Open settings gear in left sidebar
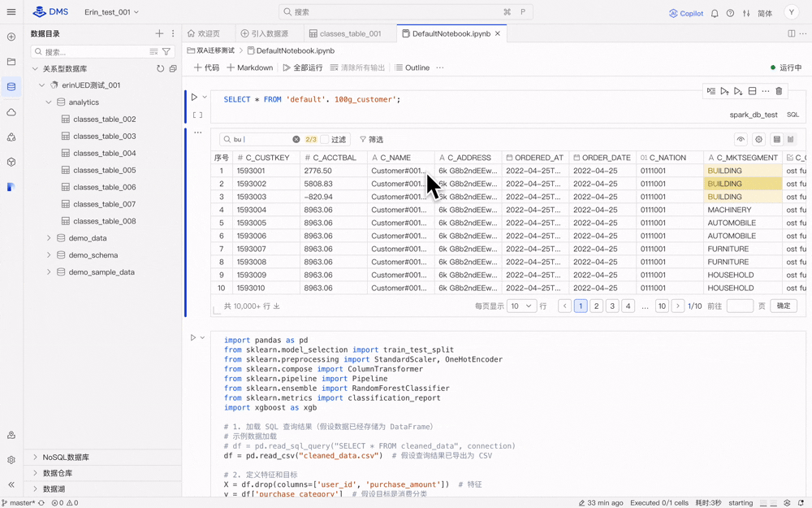Screen dimensions: 812x508 click(x=11, y=460)
